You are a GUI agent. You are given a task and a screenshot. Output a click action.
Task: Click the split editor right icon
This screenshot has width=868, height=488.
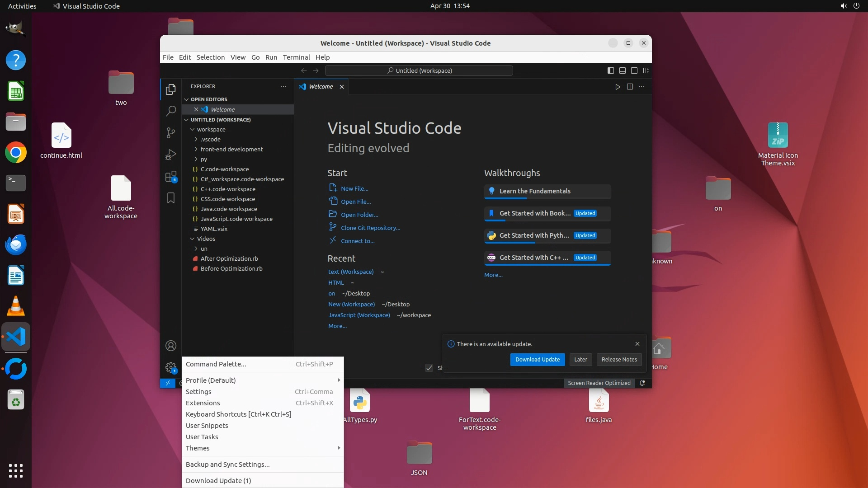pos(630,87)
